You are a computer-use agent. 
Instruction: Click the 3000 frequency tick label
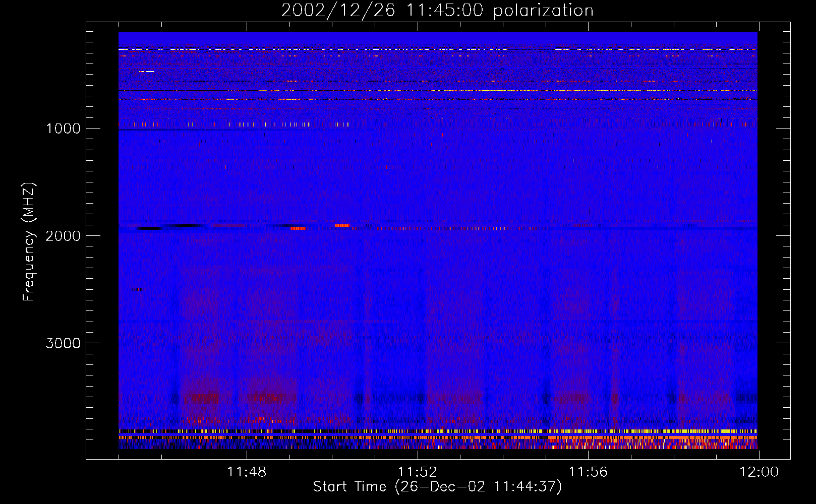pos(63,343)
